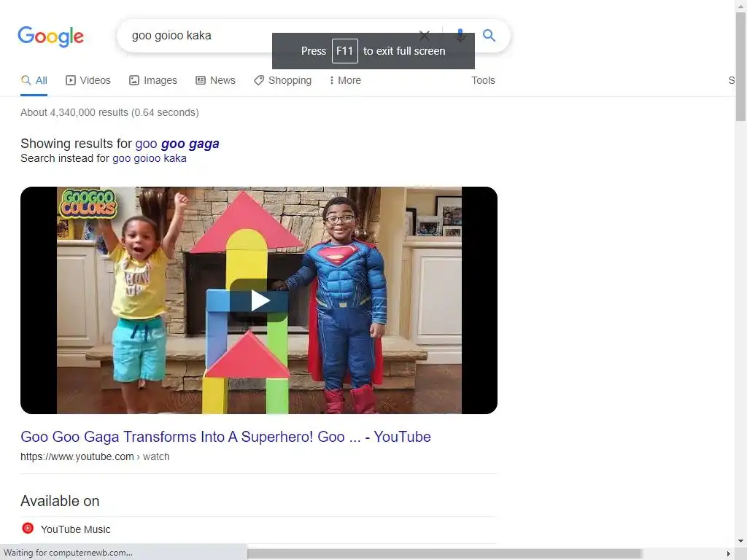Expand the More options menu
Viewport: 747px width, 560px height.
tap(345, 80)
